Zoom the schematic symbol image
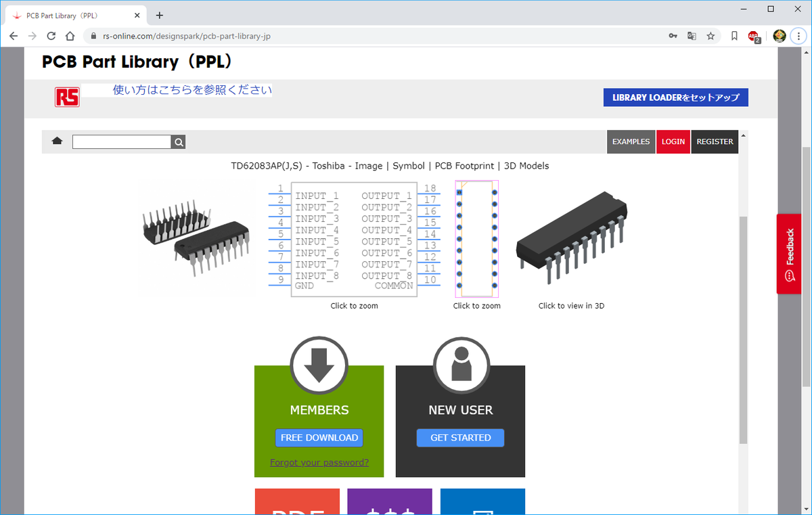Image resolution: width=812 pixels, height=515 pixels. [x=355, y=239]
